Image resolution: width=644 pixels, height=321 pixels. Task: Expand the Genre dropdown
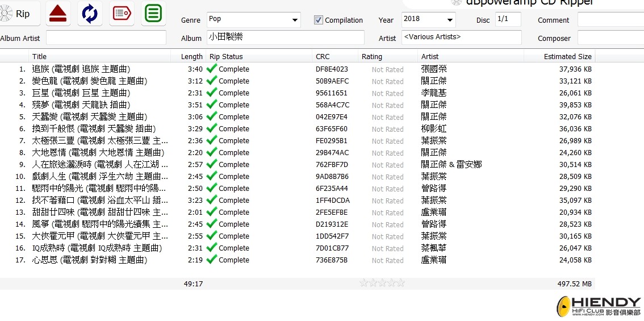click(x=295, y=20)
